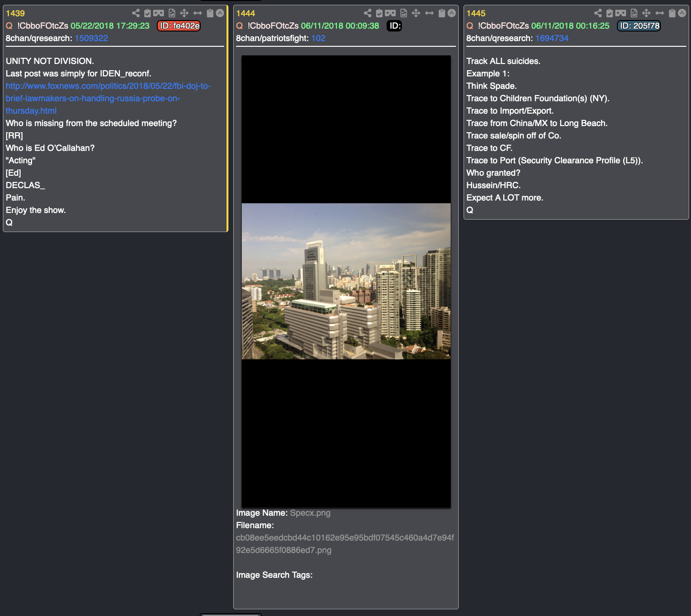
Task: Click the line 'Trace from China/MX to Long Beach.'
Action: (537, 123)
